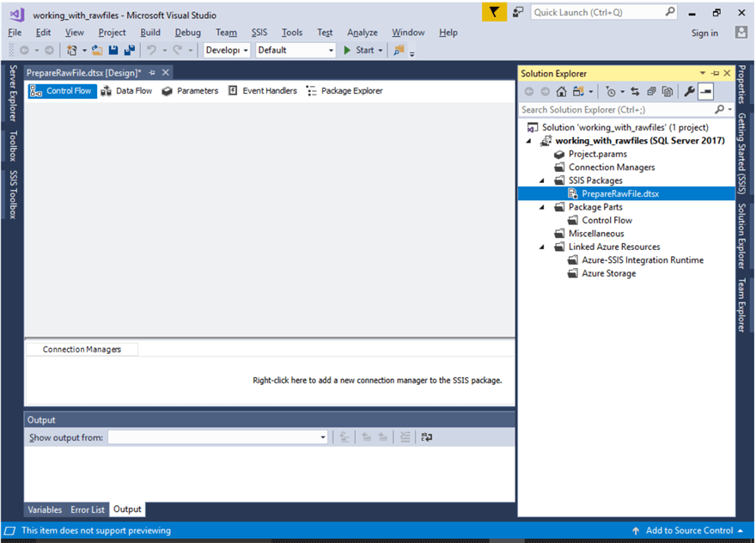Open the Properties side tab
756x543 pixels.
coord(742,84)
